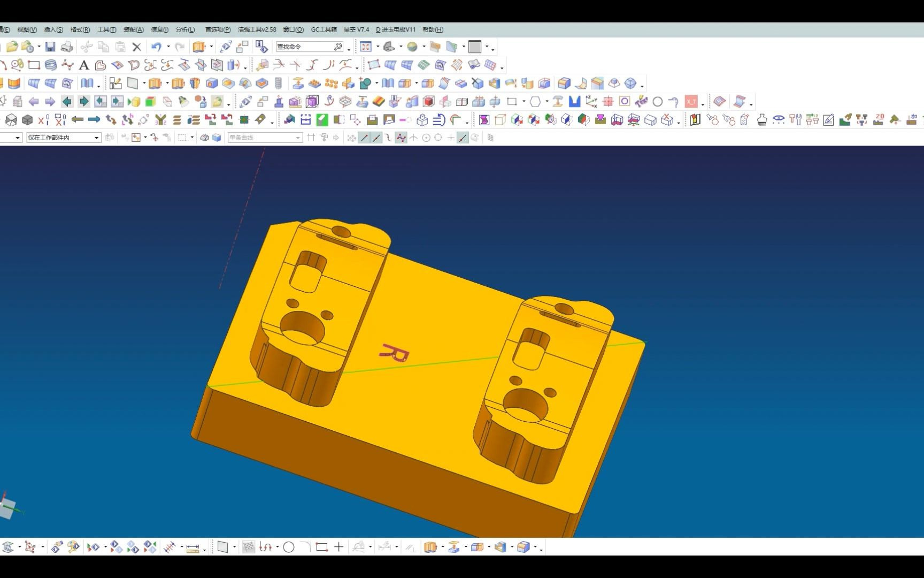The height and width of the screenshot is (578, 924).
Task: Click the shaded solid cube view icon
Action: [x=27, y=120]
